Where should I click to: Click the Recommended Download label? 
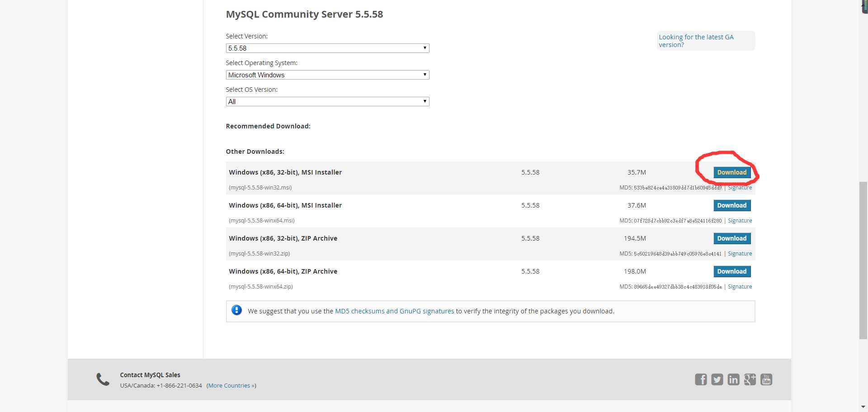coord(268,126)
